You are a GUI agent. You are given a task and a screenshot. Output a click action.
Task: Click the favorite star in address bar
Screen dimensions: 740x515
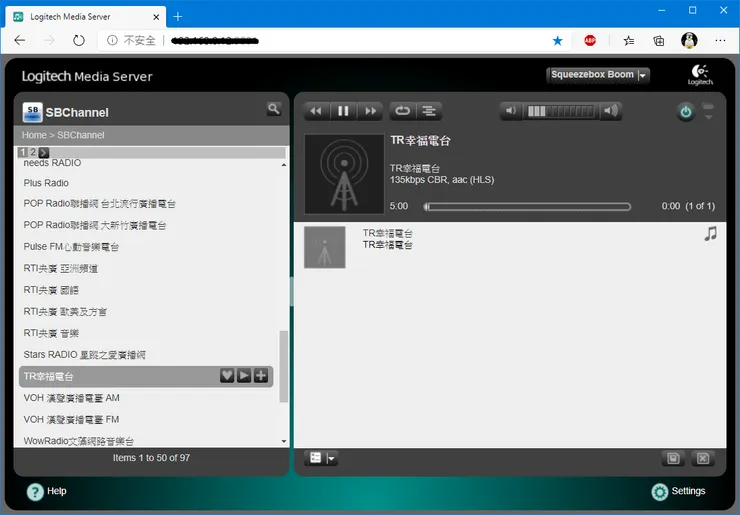557,41
